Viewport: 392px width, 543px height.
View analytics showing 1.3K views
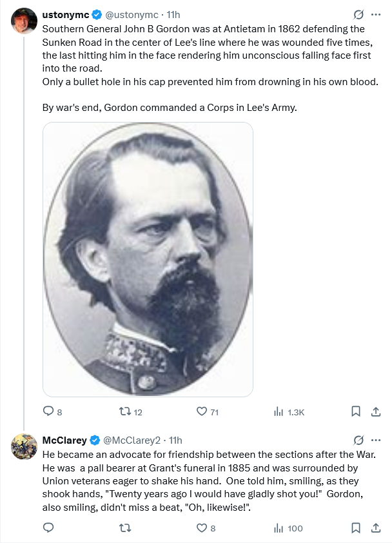(x=288, y=411)
